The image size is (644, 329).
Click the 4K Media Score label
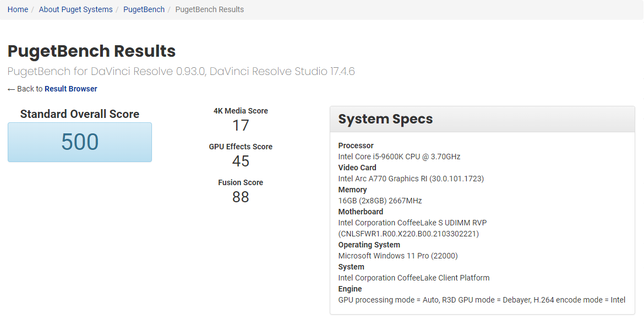(241, 111)
